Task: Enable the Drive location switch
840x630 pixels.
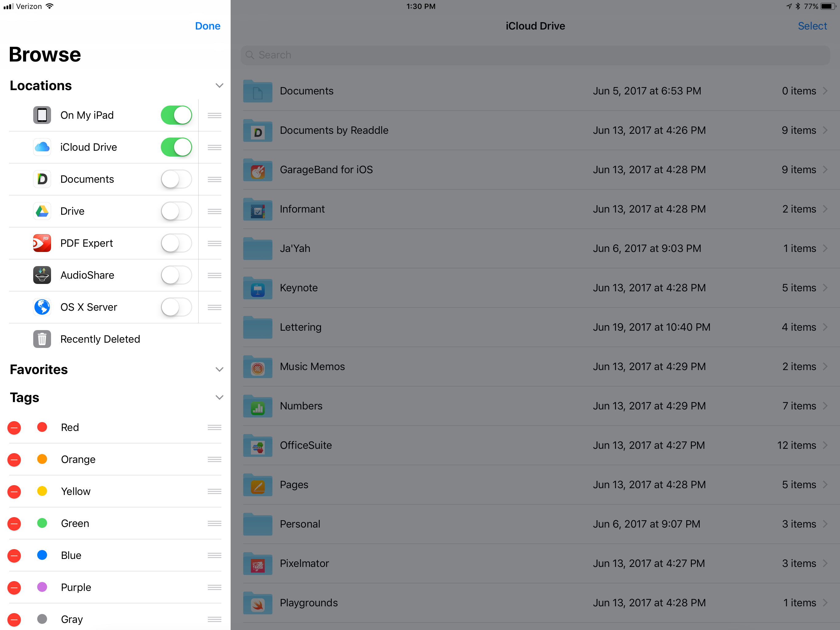Action: coord(176,211)
